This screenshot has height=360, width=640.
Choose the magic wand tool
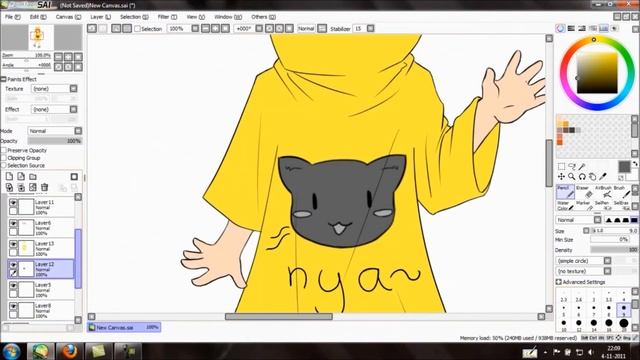click(582, 167)
